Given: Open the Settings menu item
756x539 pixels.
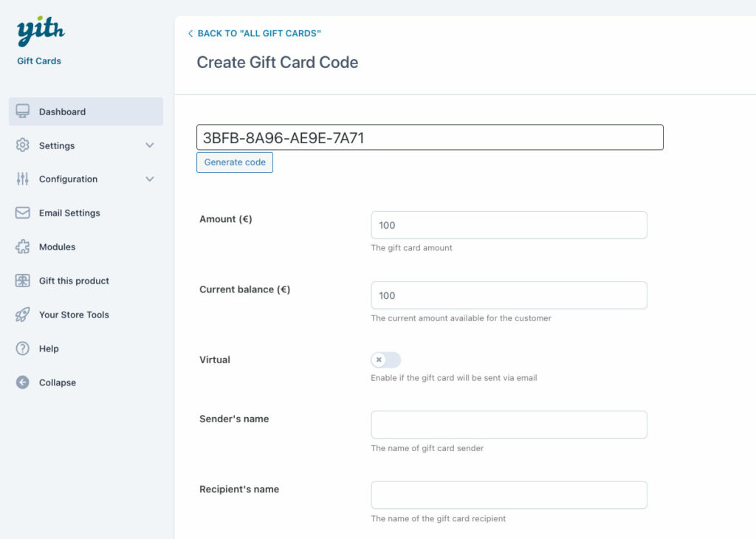Looking at the screenshot, I should point(86,145).
